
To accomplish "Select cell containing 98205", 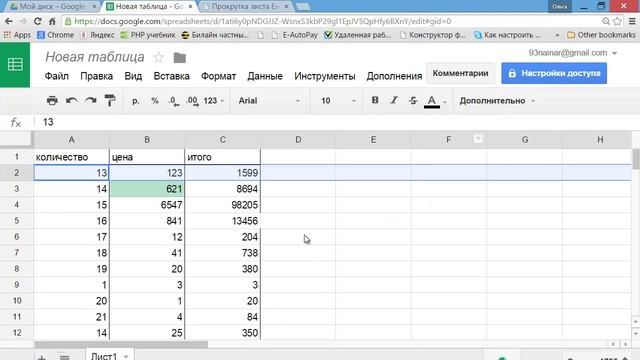I will (x=222, y=205).
